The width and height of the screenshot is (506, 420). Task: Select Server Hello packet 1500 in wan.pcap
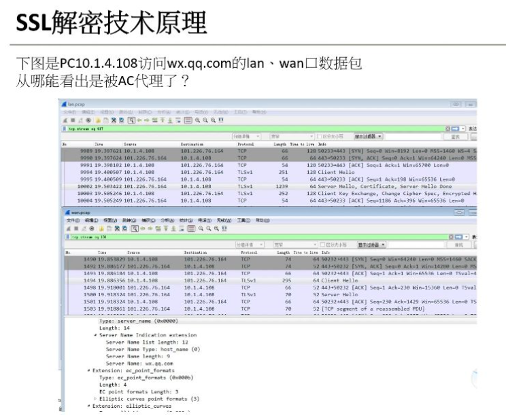(271, 294)
